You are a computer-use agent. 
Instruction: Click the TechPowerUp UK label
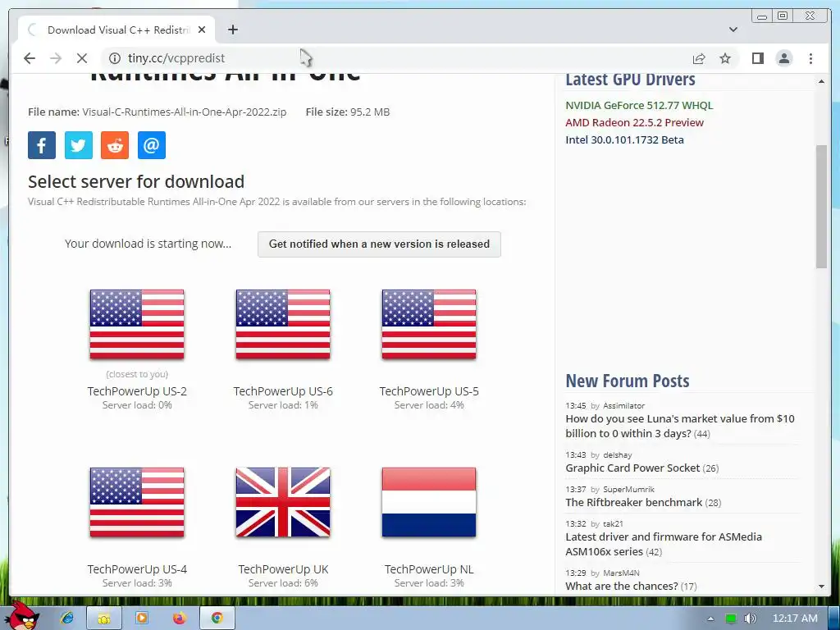283,569
